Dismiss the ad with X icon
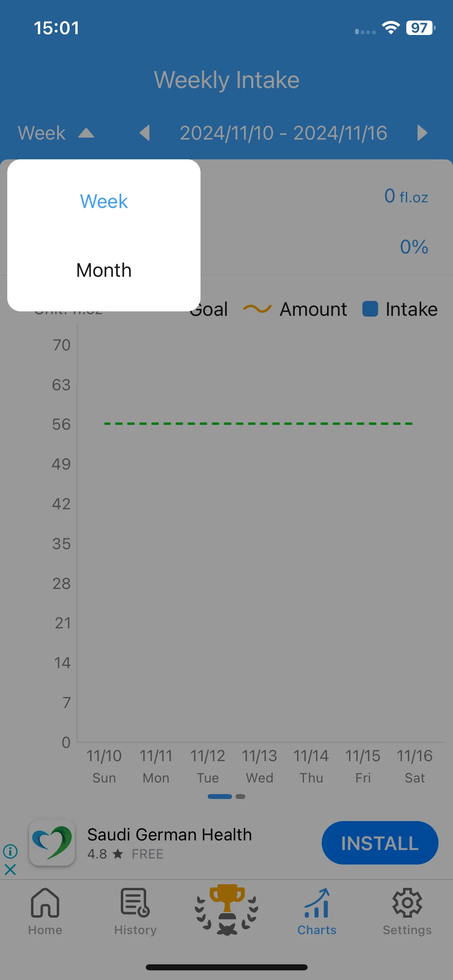Screen dimensions: 453x980 point(10,870)
